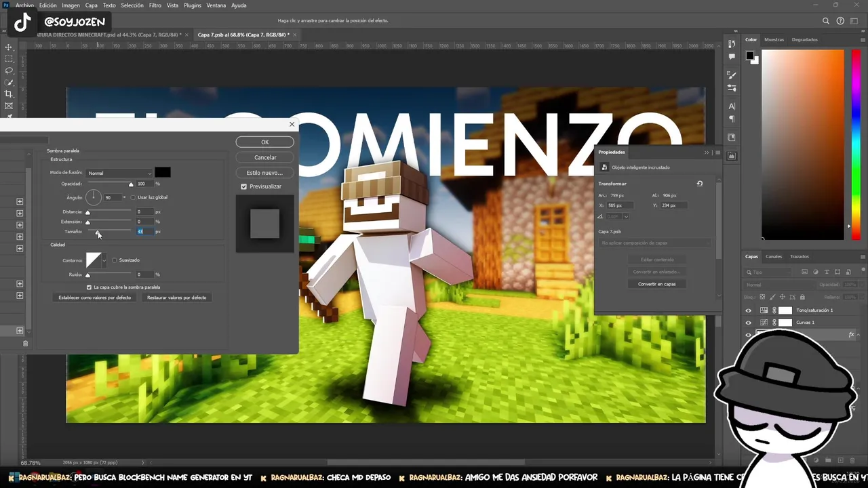Click OK in the layer style dialog
The image size is (868, 488).
click(x=265, y=142)
